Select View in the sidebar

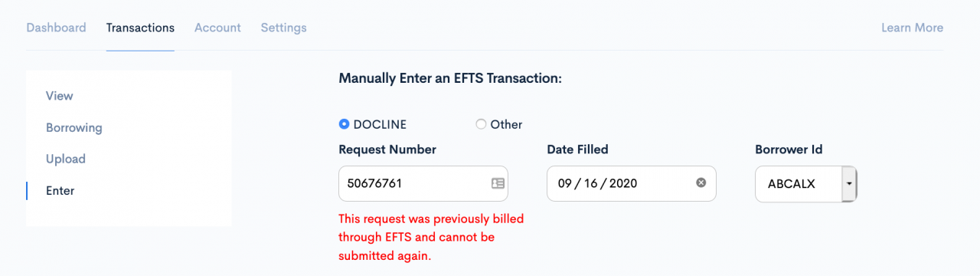(60, 96)
